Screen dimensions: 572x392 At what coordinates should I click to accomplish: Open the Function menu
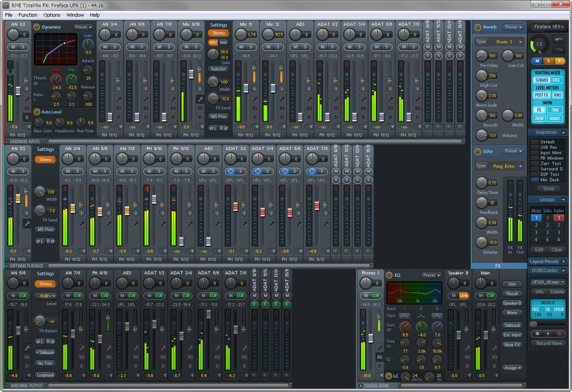point(28,15)
